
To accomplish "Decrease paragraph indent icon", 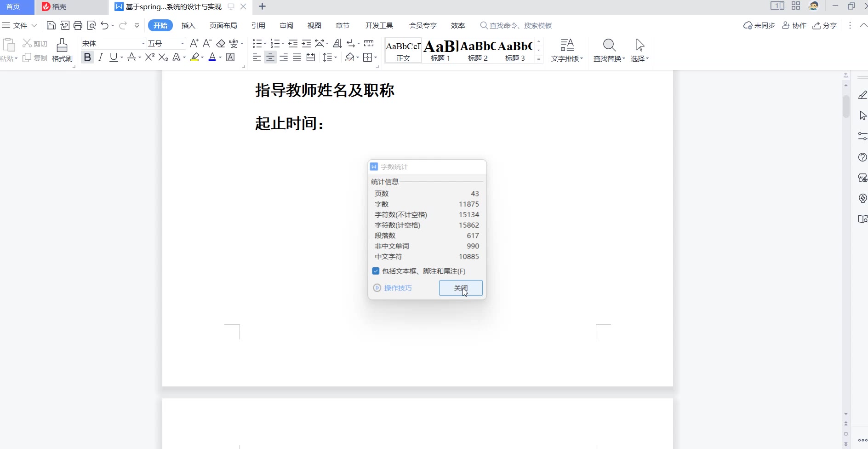I will click(293, 43).
